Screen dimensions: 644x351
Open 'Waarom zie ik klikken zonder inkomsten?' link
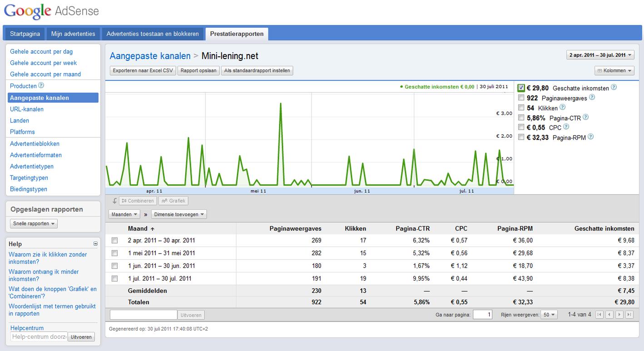[48, 258]
